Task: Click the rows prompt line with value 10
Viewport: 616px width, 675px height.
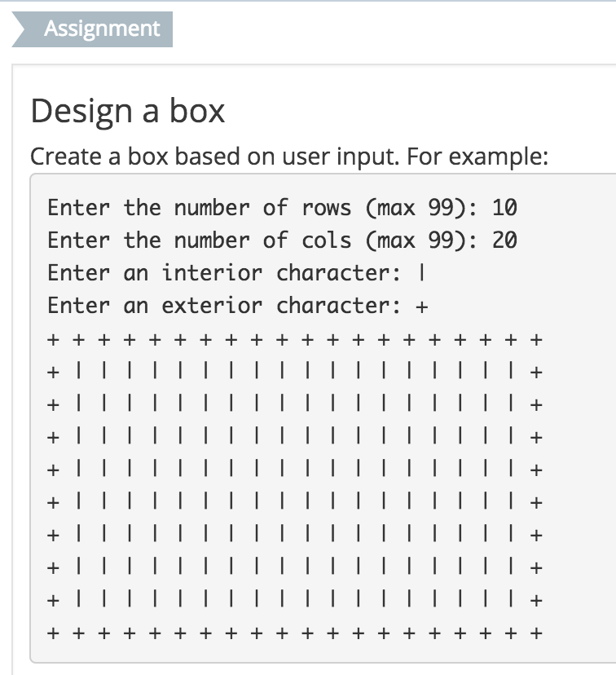Action: coord(282,208)
